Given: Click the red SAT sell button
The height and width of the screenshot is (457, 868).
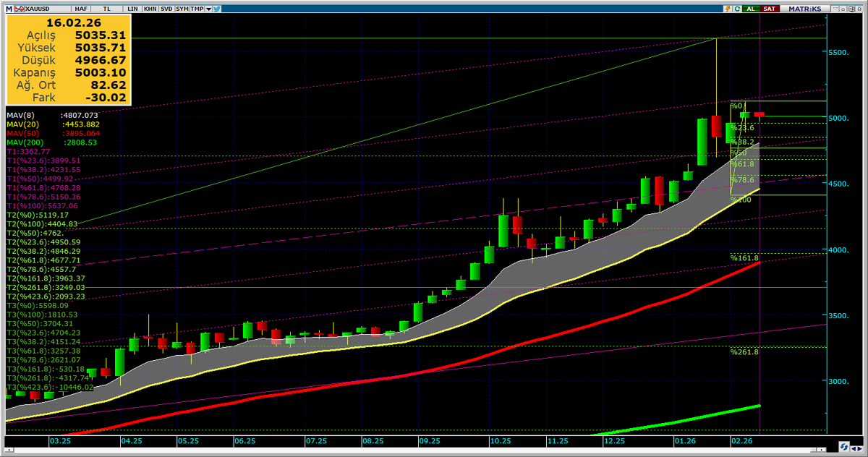Looking at the screenshot, I should point(770,9).
